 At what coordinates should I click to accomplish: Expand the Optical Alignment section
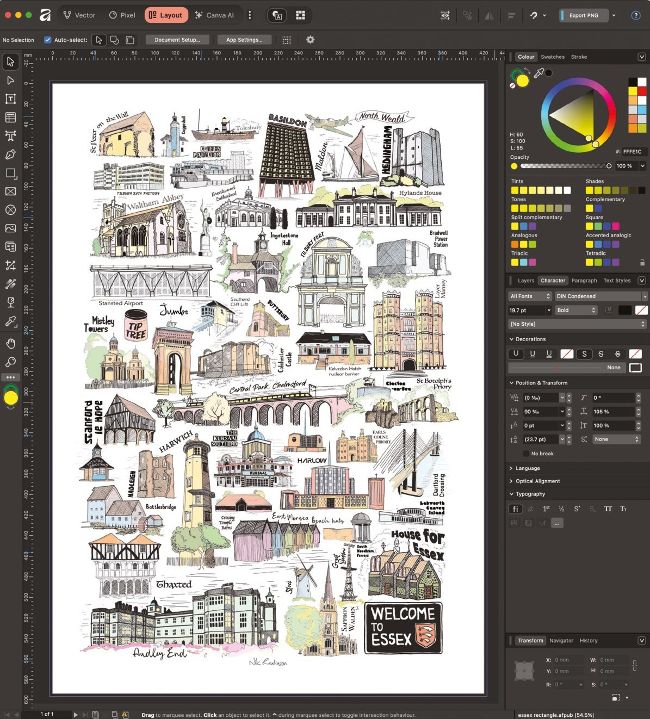(538, 480)
